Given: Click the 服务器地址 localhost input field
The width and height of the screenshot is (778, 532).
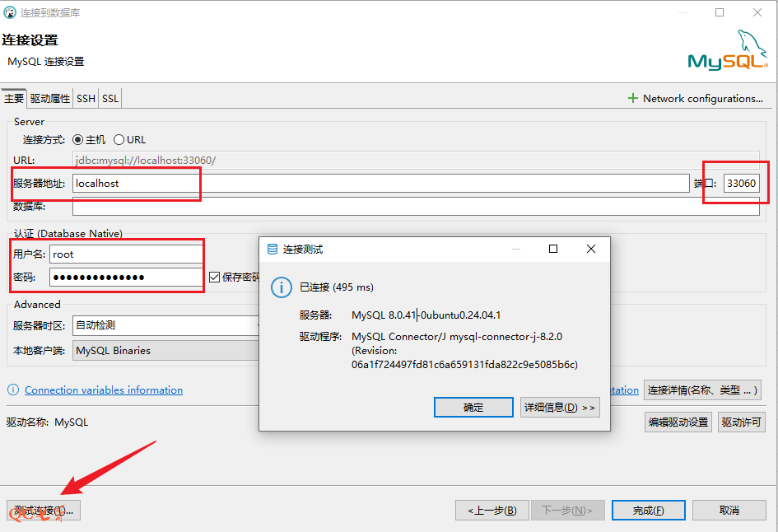Looking at the screenshot, I should point(379,184).
